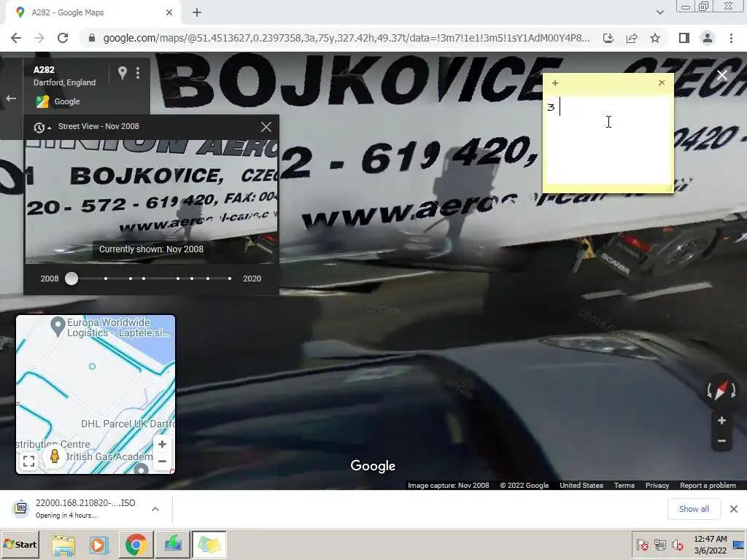747x560 pixels.
Task: Click Report a problem link
Action: point(708,485)
